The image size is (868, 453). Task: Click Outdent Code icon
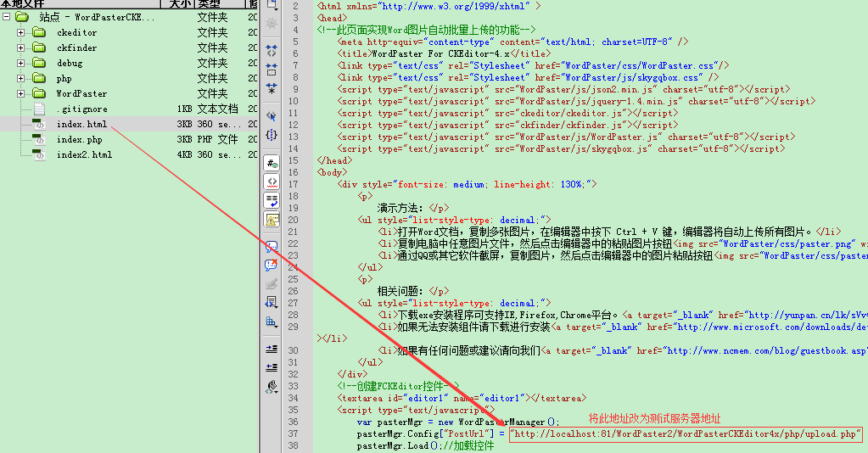[272, 367]
